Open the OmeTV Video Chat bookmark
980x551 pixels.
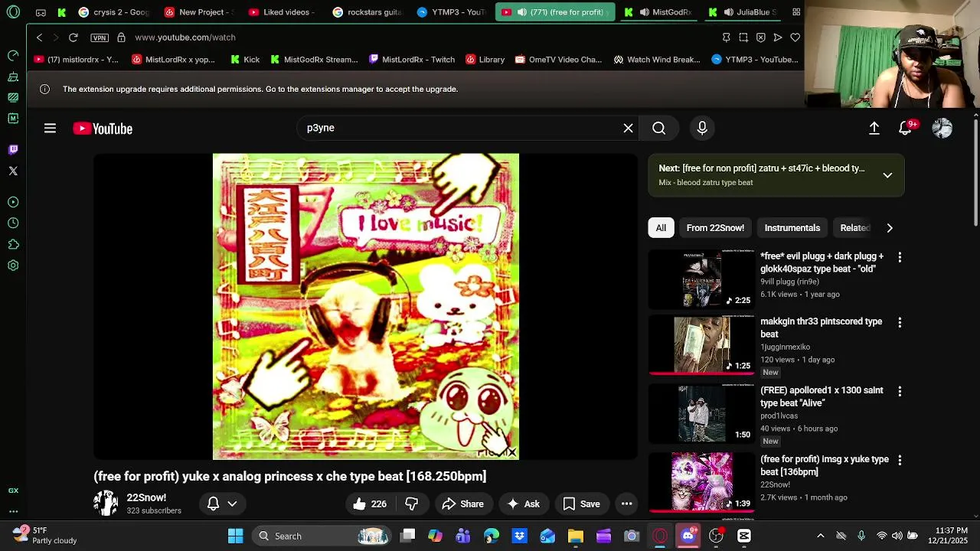[x=558, y=60]
